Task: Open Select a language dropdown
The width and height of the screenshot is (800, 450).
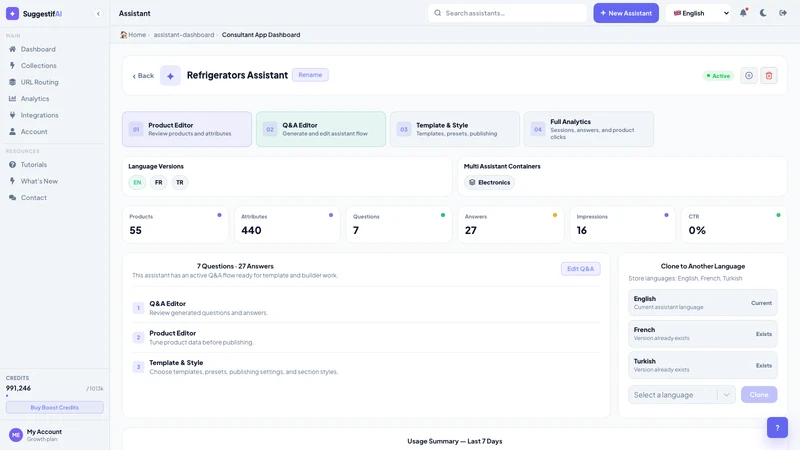Action: tap(682, 394)
